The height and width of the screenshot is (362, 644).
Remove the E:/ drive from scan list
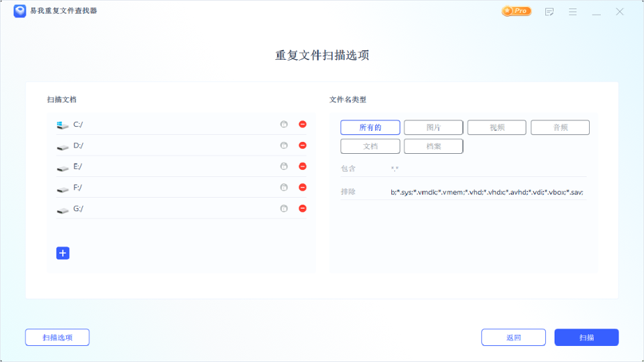point(303,166)
